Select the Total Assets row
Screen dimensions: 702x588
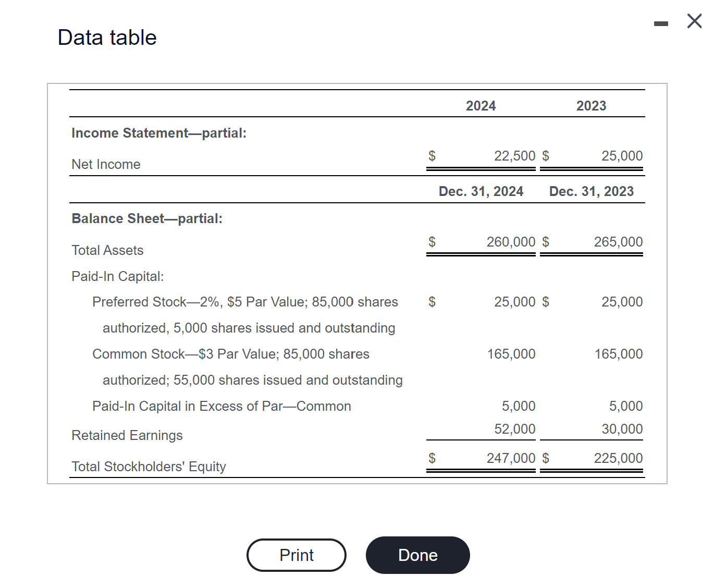click(x=107, y=250)
